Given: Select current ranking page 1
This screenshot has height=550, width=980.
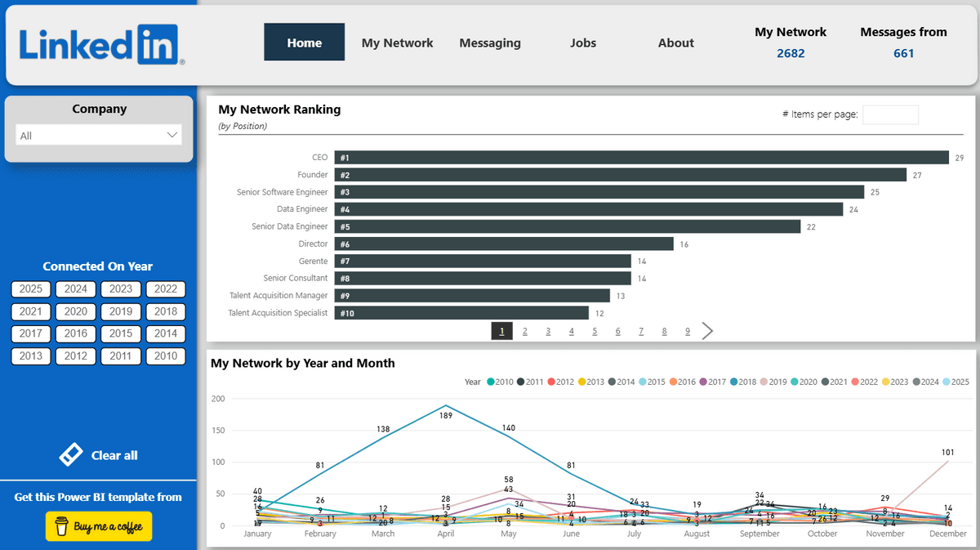Looking at the screenshot, I should [x=501, y=331].
